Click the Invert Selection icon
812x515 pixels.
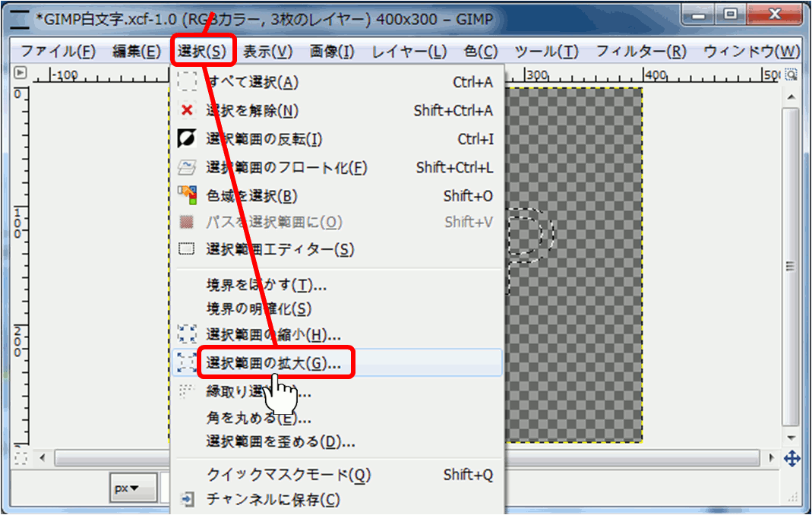[x=187, y=139]
